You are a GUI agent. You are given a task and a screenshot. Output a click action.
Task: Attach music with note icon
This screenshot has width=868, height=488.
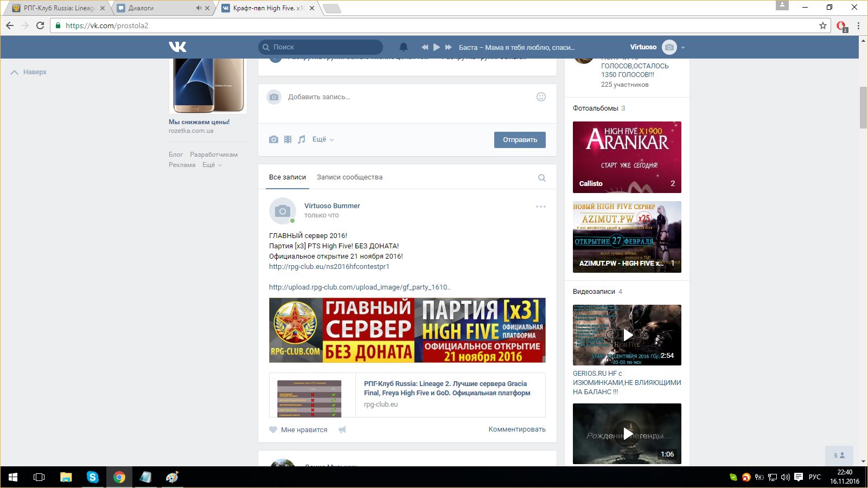302,139
